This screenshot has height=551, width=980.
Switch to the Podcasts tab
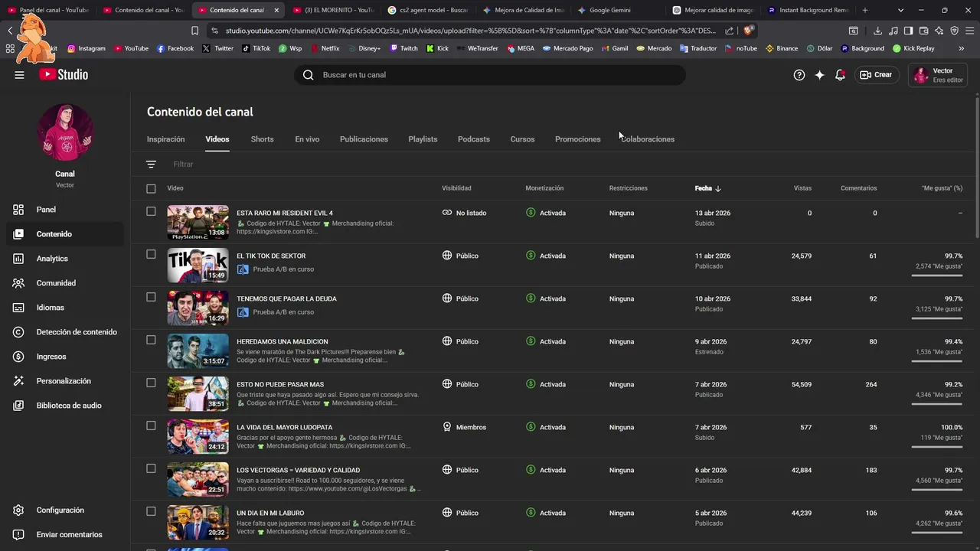click(x=474, y=139)
